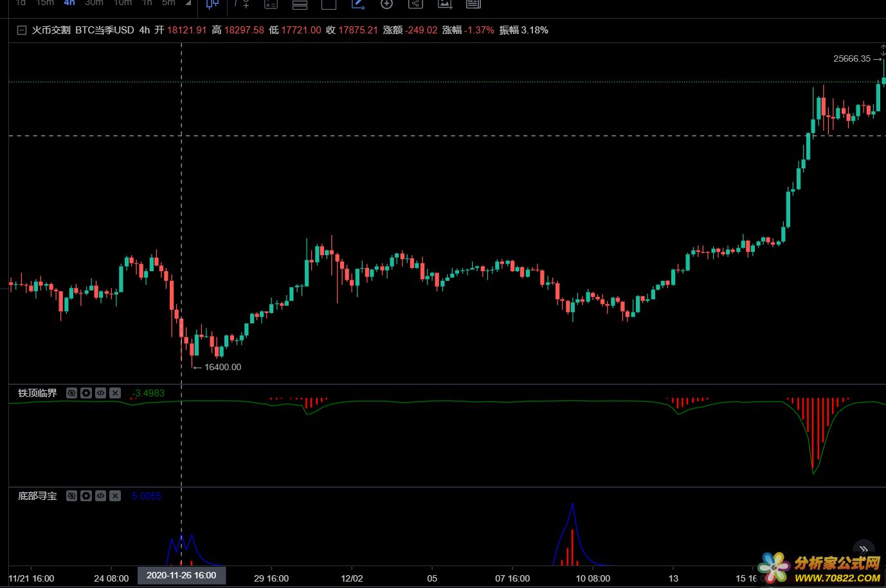This screenshot has height=588, width=886.
Task: Click the 07 16:00 time axis label
Action: [x=512, y=578]
